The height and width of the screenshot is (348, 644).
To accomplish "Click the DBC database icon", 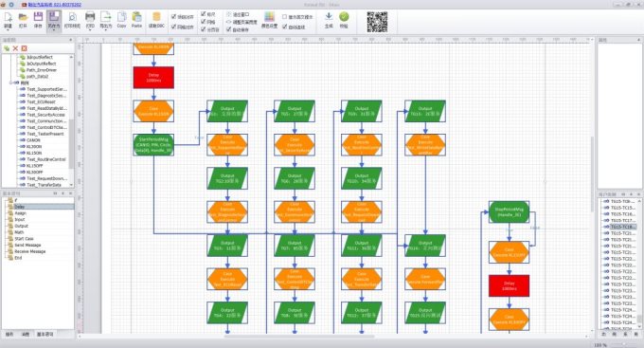I will tap(156, 17).
